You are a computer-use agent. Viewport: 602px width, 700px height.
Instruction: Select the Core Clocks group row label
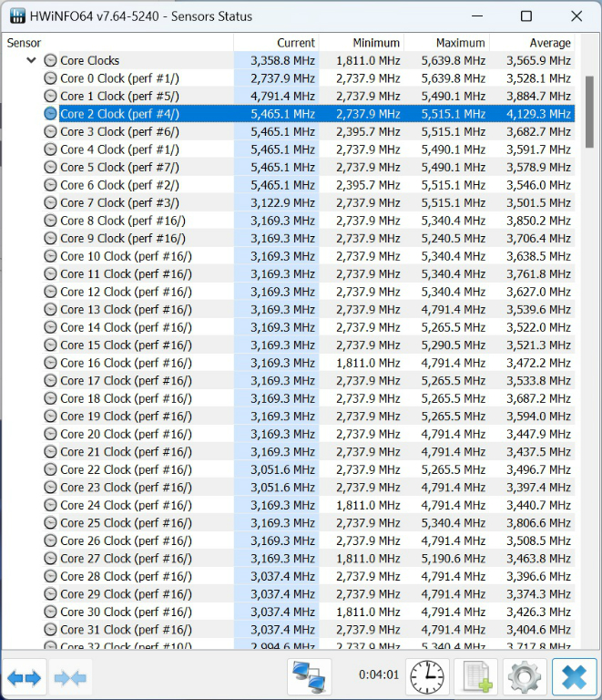[x=89, y=60]
